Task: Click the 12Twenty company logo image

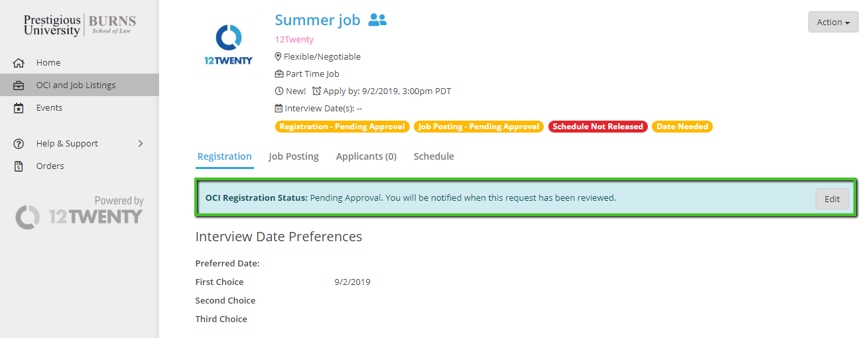Action: 229,44
